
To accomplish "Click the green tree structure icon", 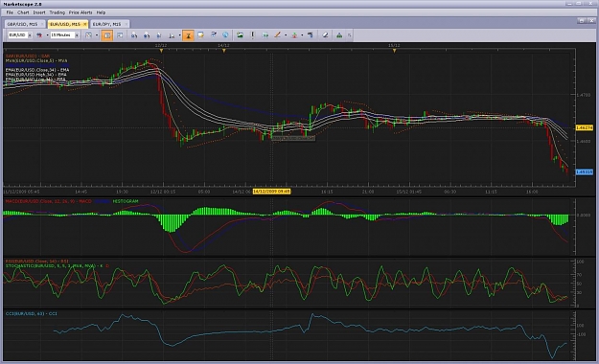I will pos(339,35).
